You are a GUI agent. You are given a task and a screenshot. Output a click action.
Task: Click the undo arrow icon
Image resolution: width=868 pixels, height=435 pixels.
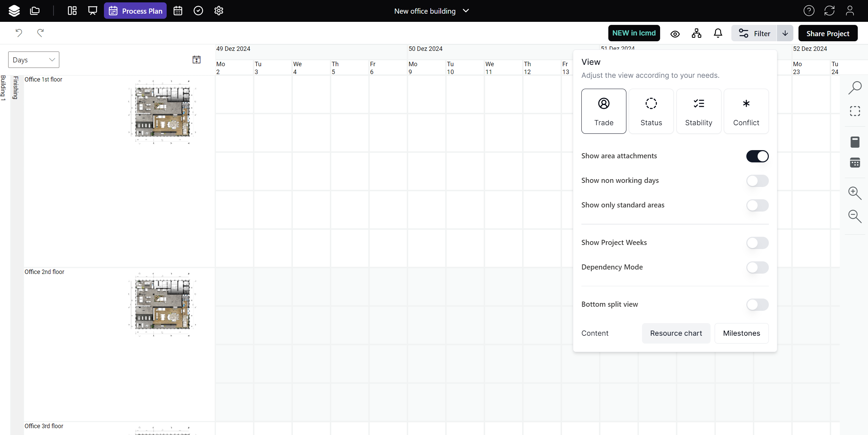tap(19, 33)
